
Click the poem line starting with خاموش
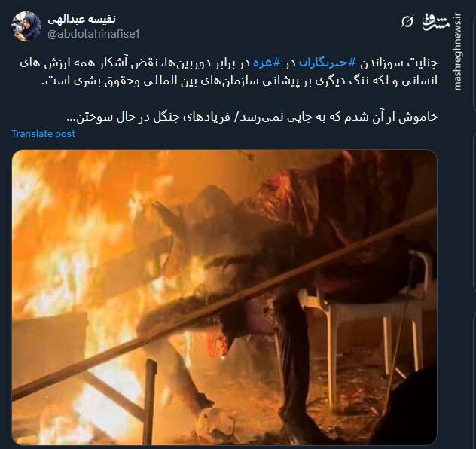tap(252, 117)
